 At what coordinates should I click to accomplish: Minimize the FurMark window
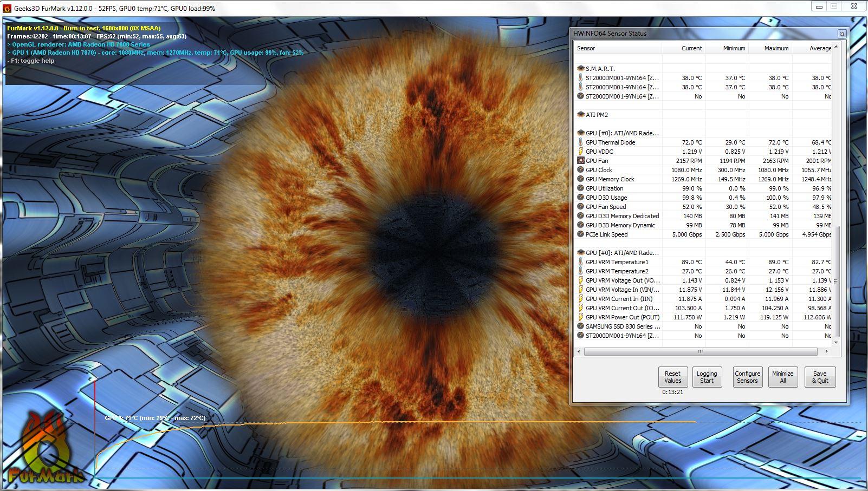819,6
